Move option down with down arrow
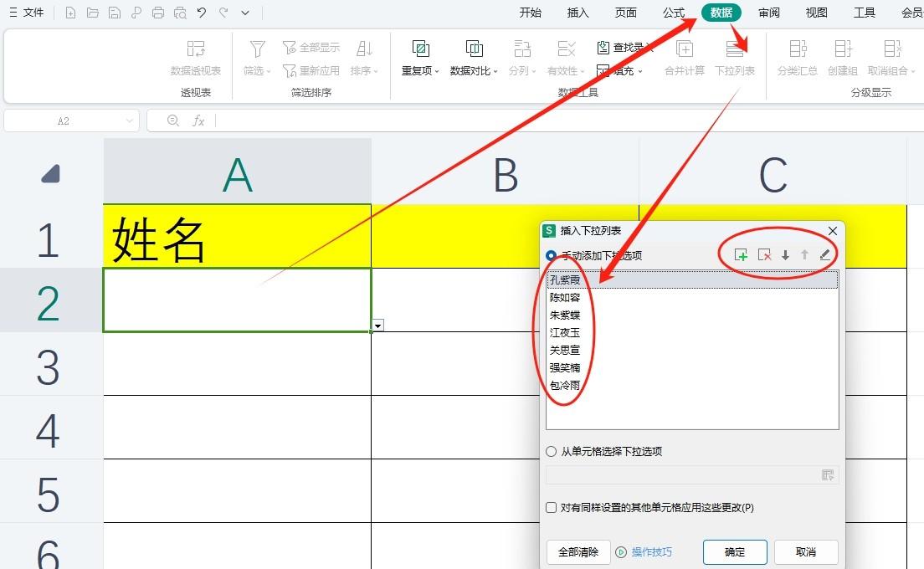924x569 pixels. pos(785,255)
